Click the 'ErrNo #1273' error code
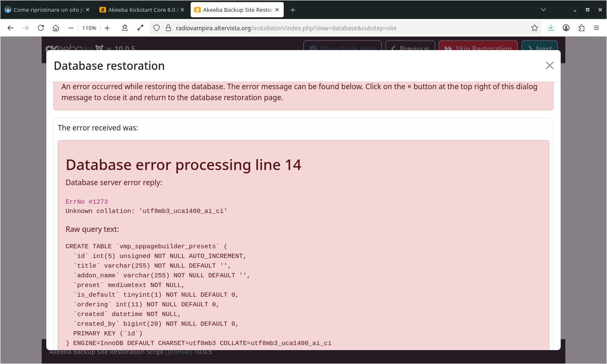 point(87,202)
